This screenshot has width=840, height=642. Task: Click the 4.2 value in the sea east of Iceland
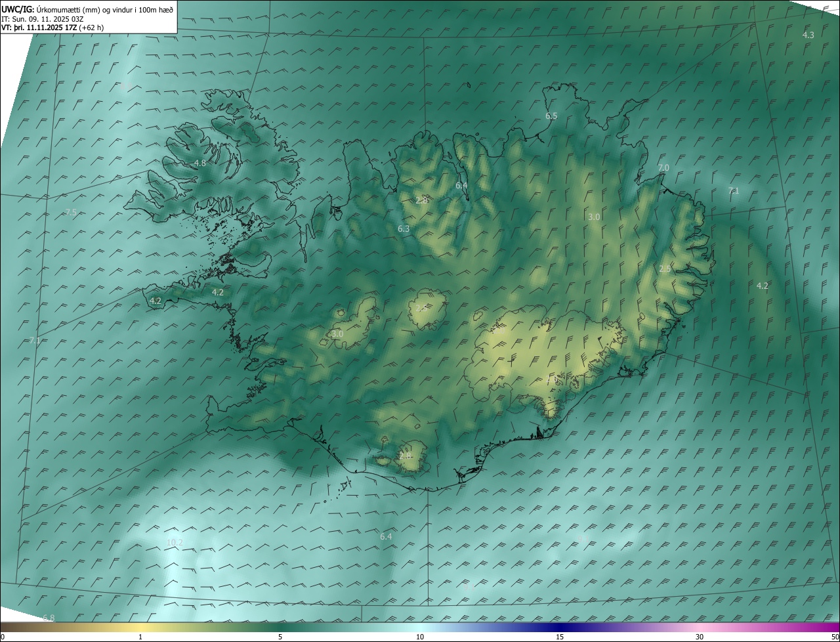pyautogui.click(x=762, y=286)
